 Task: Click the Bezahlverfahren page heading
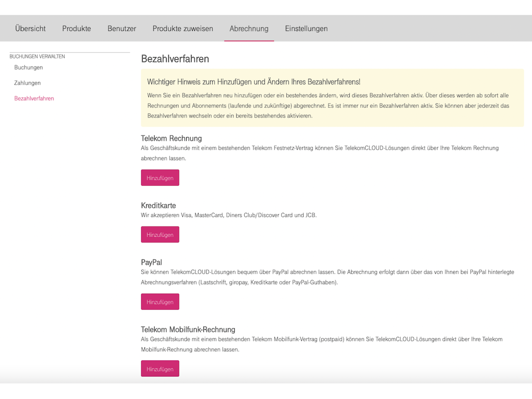[x=175, y=59]
